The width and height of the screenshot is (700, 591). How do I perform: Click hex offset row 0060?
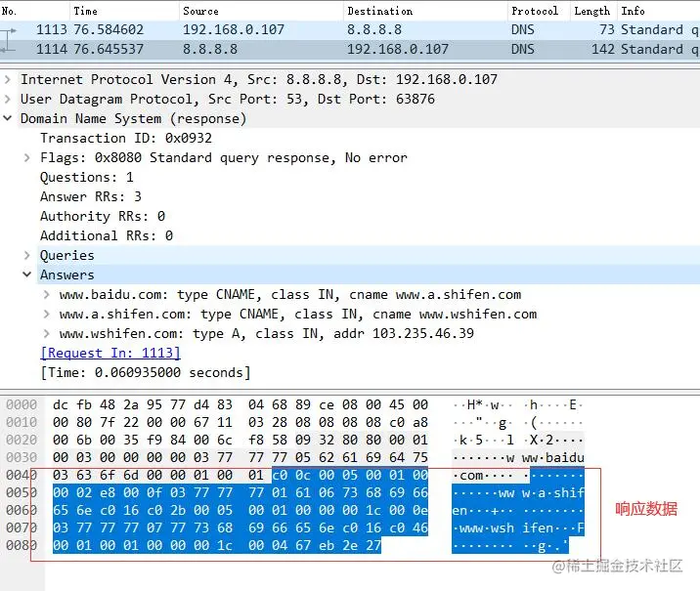(x=22, y=510)
